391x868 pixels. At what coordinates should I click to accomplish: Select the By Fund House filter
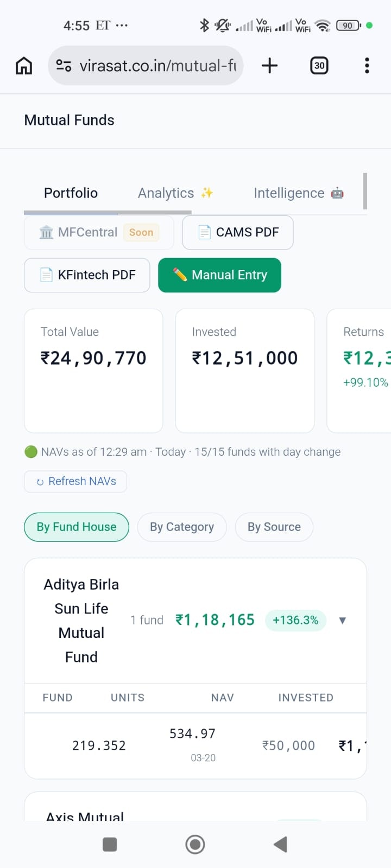click(x=77, y=527)
